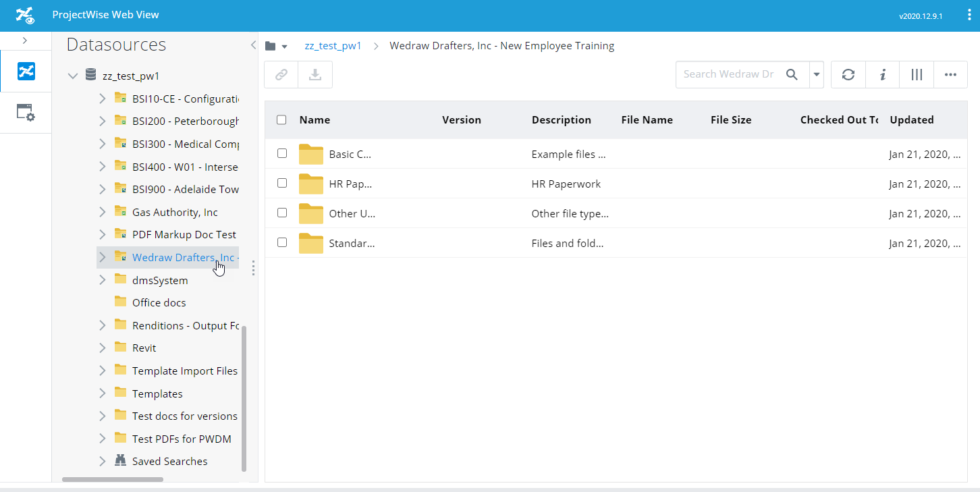This screenshot has width=980, height=492.
Task: Click the zz_test_pw1 breadcrumb link
Action: (x=333, y=47)
